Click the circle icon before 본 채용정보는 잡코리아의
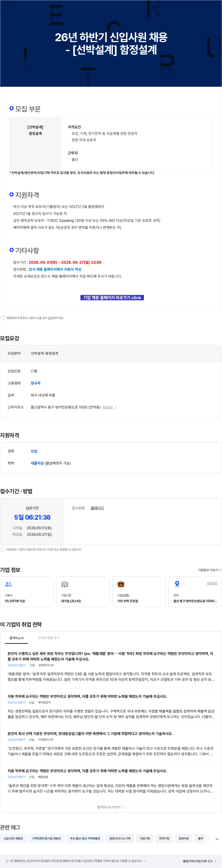Viewport: 222px width, 868px height. pyautogui.click(x=7, y=861)
